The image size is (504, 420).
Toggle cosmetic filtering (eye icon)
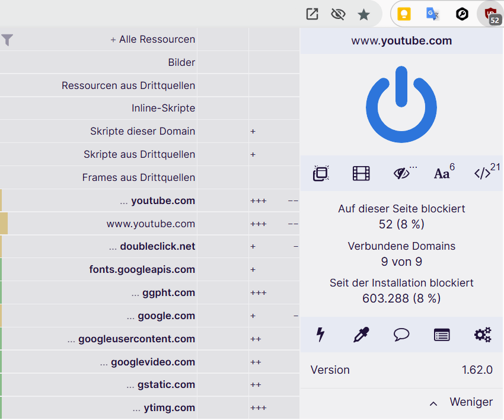(402, 173)
